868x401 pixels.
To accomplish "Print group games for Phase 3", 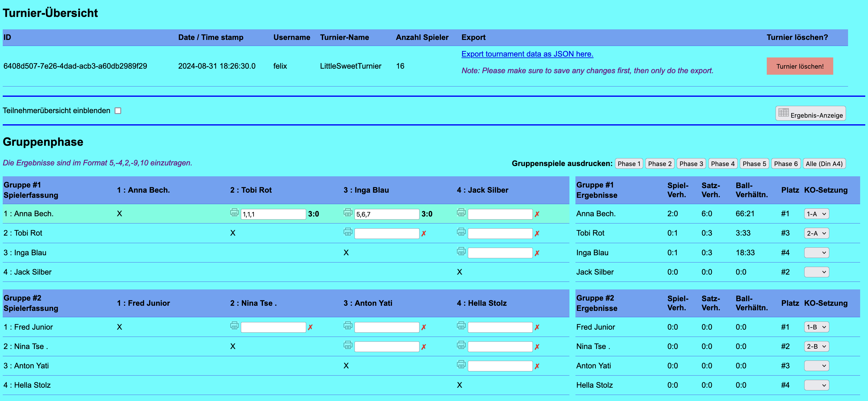I will 691,164.
